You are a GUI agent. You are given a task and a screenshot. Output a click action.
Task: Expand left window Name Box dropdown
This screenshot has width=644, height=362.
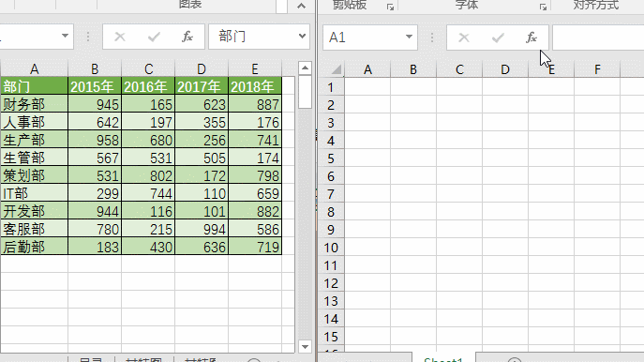[x=65, y=37]
